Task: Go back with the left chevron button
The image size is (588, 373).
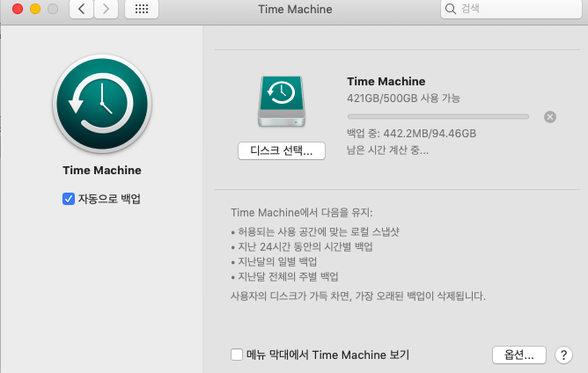Action: click(x=81, y=9)
